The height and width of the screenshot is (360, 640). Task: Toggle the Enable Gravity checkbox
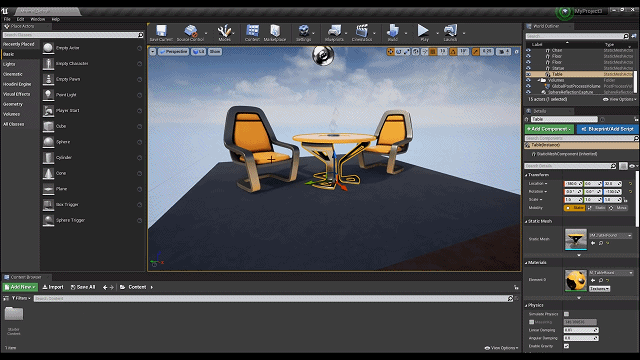pyautogui.click(x=567, y=346)
